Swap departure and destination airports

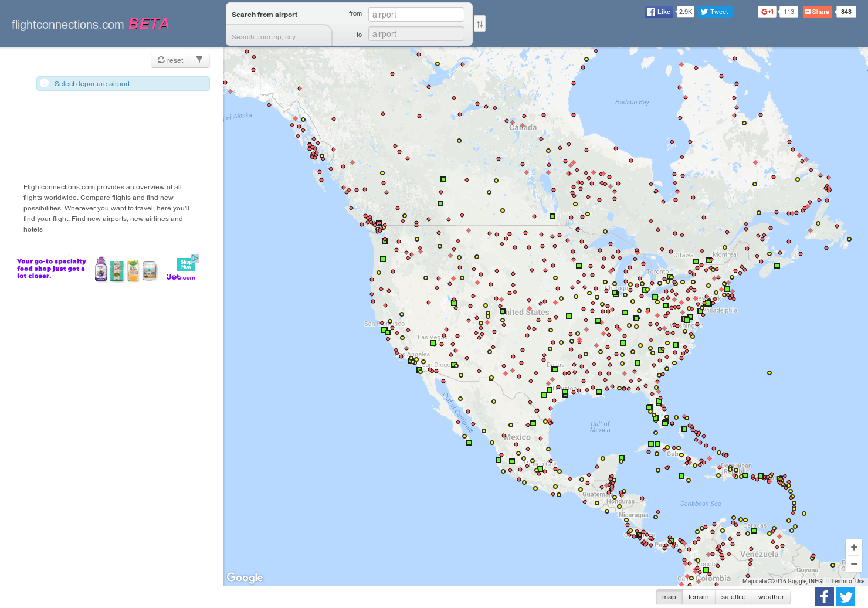(x=479, y=23)
